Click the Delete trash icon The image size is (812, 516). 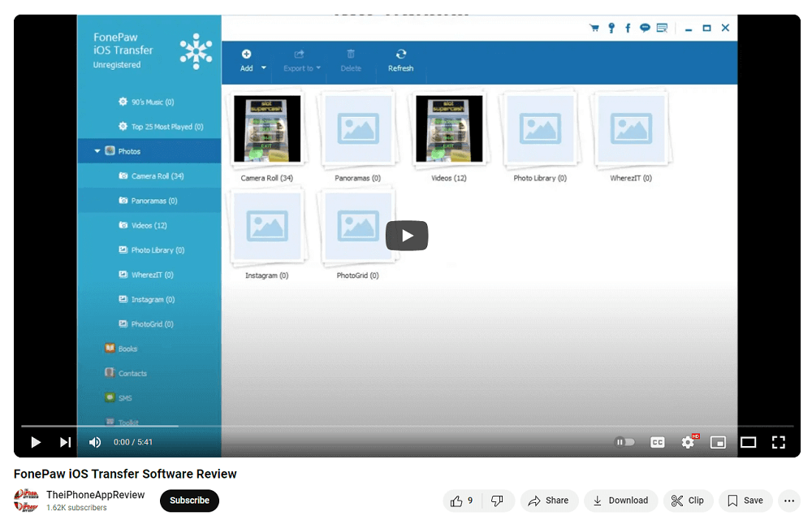[x=351, y=54]
